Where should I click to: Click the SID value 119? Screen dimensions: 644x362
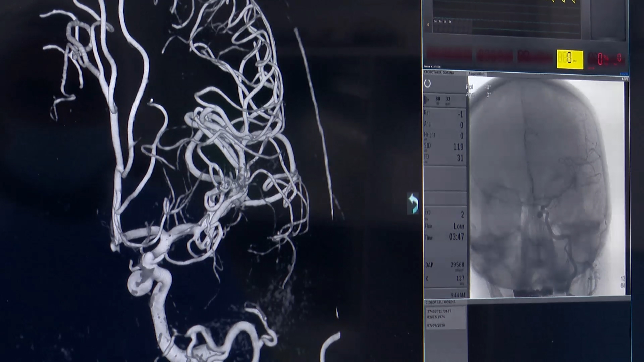pos(458,147)
